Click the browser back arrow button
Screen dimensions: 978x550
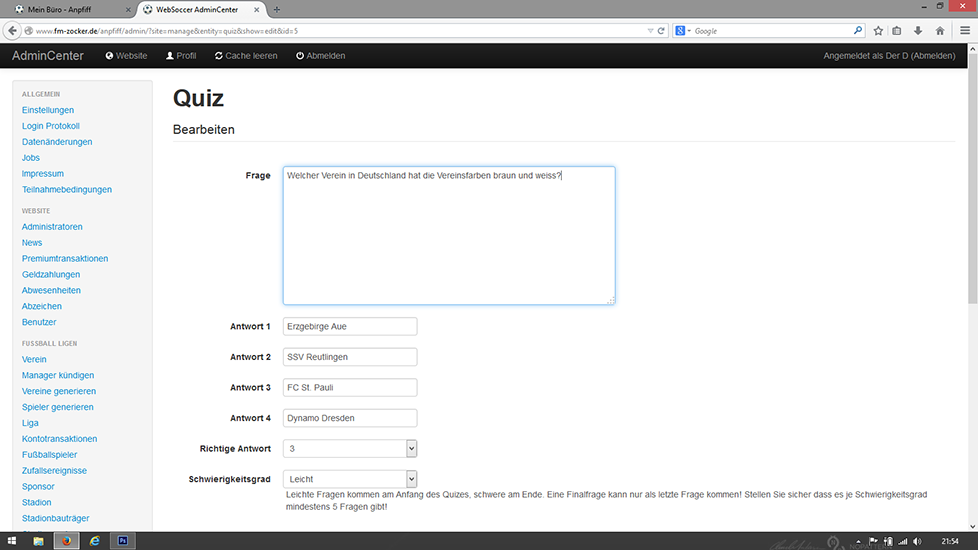click(13, 31)
